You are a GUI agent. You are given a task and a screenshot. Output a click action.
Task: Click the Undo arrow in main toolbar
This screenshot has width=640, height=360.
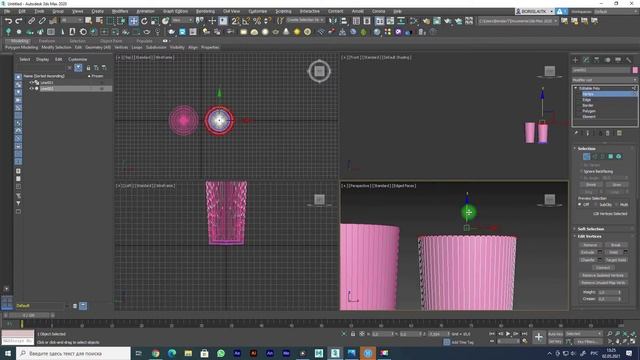pos(9,20)
